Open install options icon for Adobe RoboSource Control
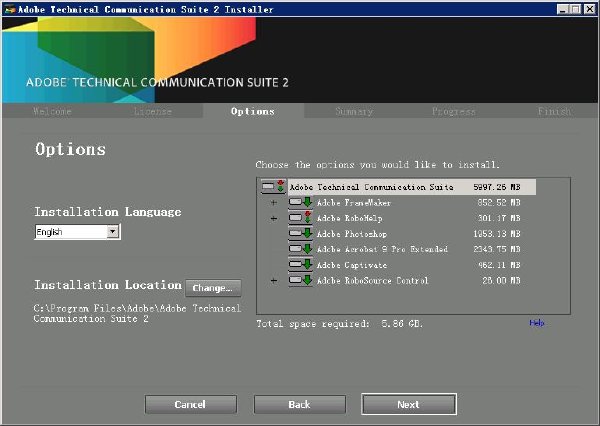 click(x=300, y=281)
